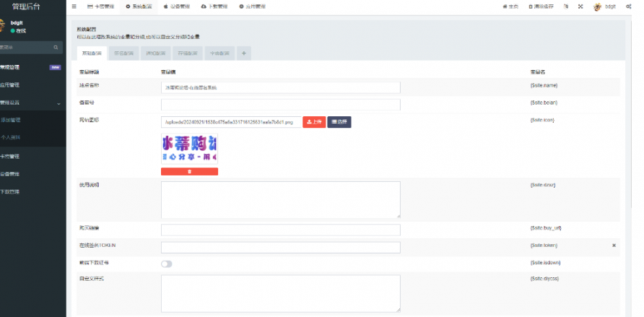Viewport: 644px width, 317px height.
Task: Click the bdglt username in top bar
Action: click(611, 6)
